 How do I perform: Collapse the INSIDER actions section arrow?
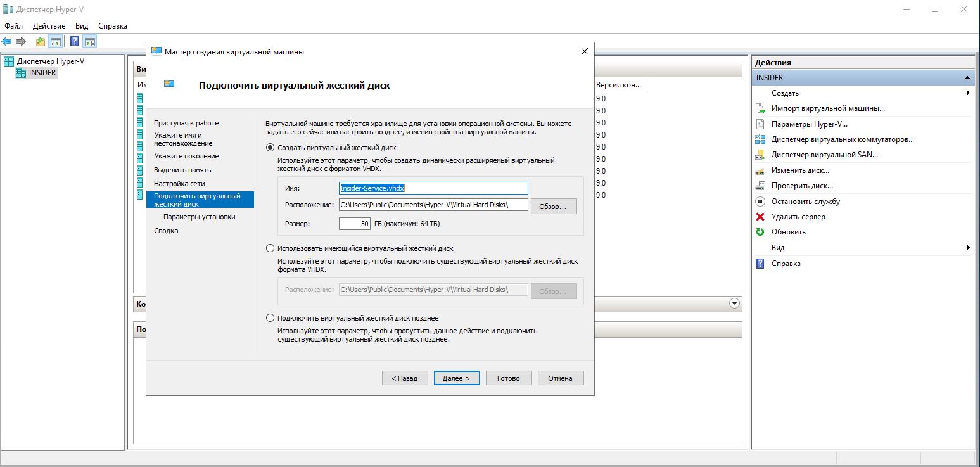(x=967, y=78)
